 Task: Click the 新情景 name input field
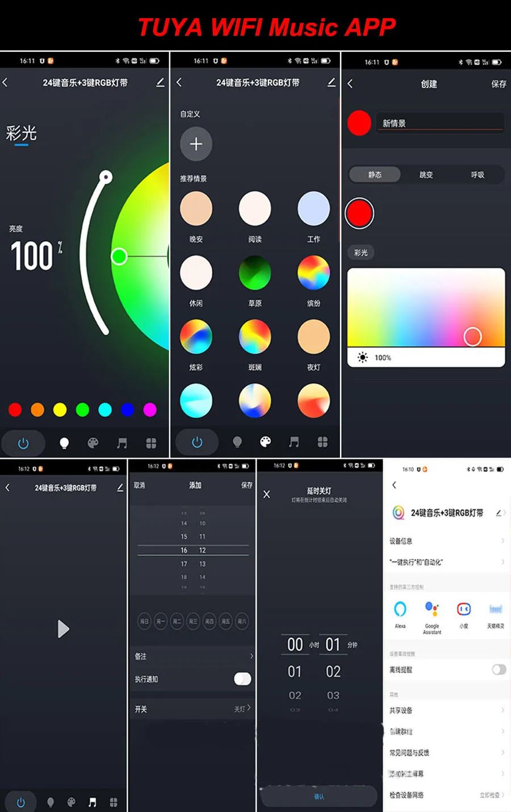click(441, 123)
